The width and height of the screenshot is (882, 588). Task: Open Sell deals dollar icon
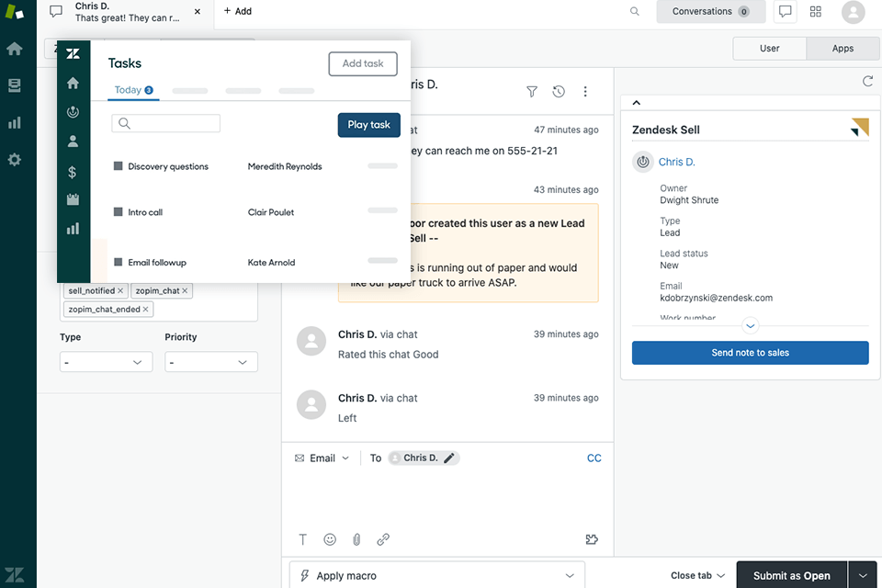pyautogui.click(x=73, y=172)
